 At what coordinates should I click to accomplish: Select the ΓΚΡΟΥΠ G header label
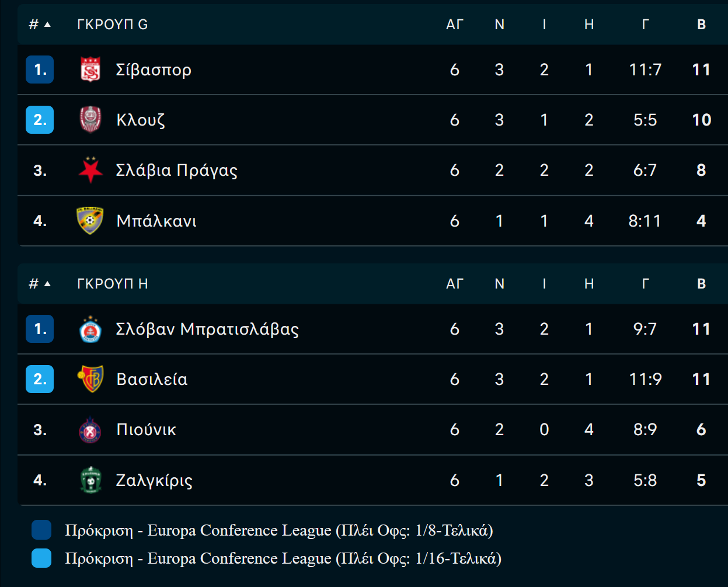pos(112,25)
